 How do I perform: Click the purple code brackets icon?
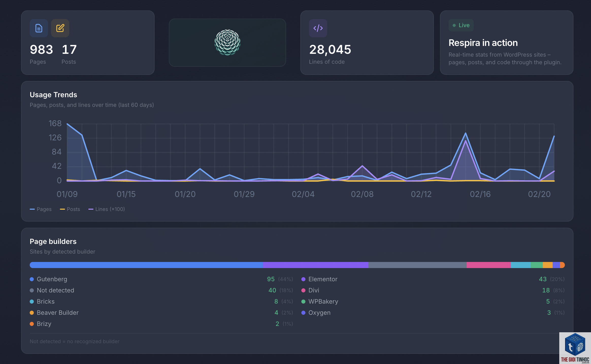(x=318, y=28)
